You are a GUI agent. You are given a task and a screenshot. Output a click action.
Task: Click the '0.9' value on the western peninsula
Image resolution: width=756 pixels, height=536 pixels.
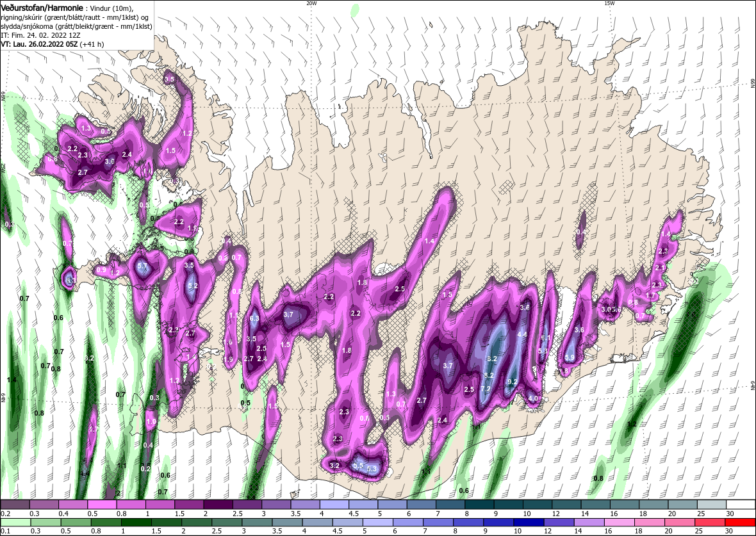[101, 270]
